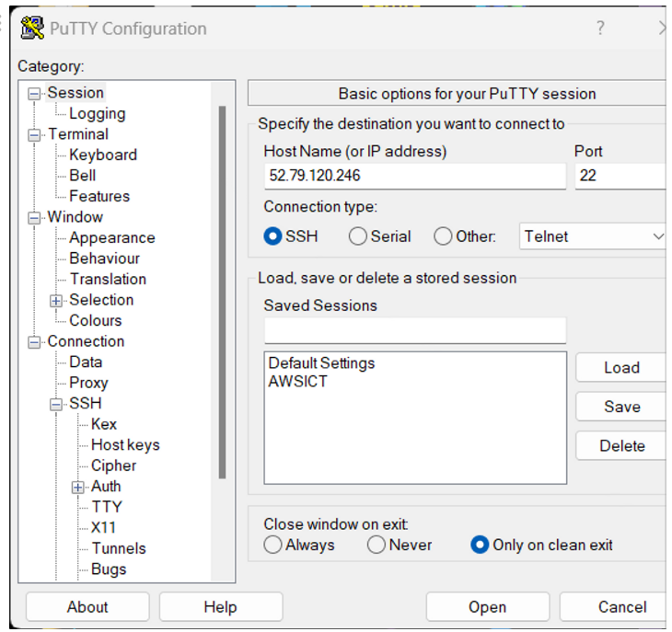Click Open to start the connection
This screenshot has height=632, width=672.
(x=487, y=607)
